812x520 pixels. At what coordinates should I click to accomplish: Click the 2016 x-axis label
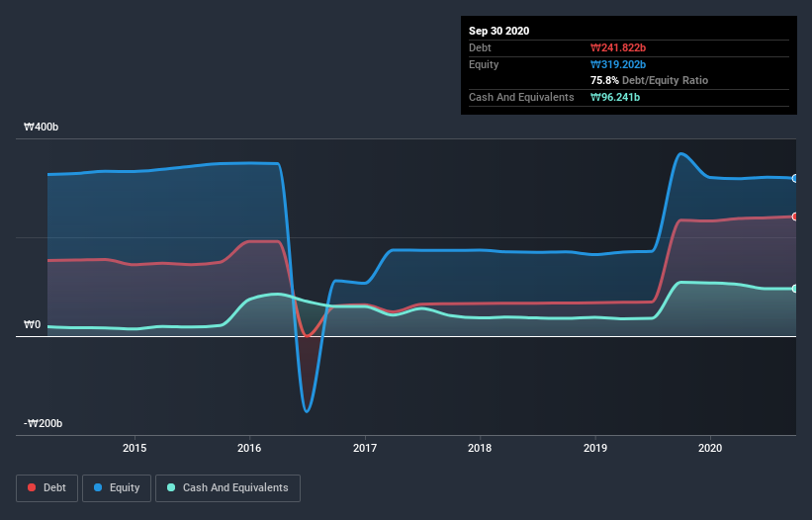249,448
